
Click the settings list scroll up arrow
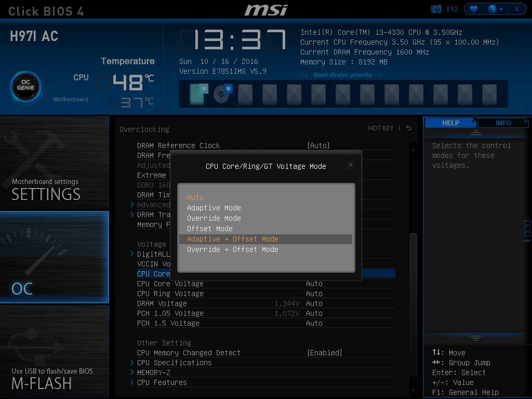point(413,149)
